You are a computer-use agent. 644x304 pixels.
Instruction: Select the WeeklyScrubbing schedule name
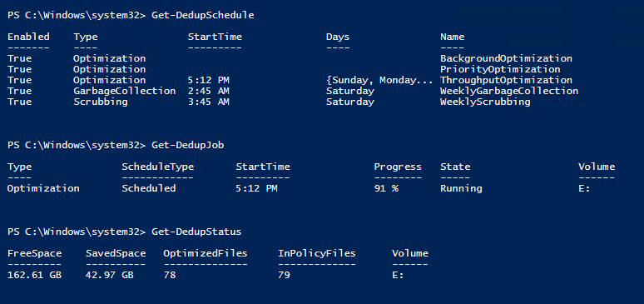pos(485,102)
